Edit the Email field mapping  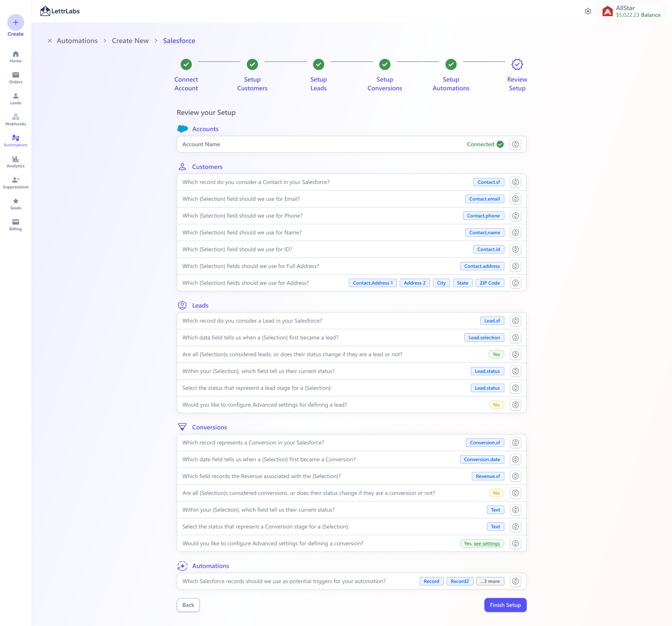click(516, 199)
